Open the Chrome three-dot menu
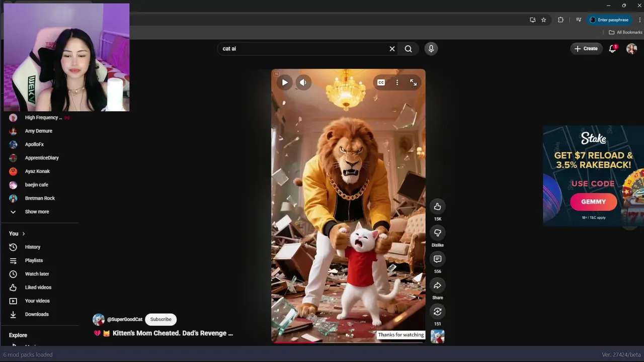Screen dimensions: 644x362 tap(639, 20)
